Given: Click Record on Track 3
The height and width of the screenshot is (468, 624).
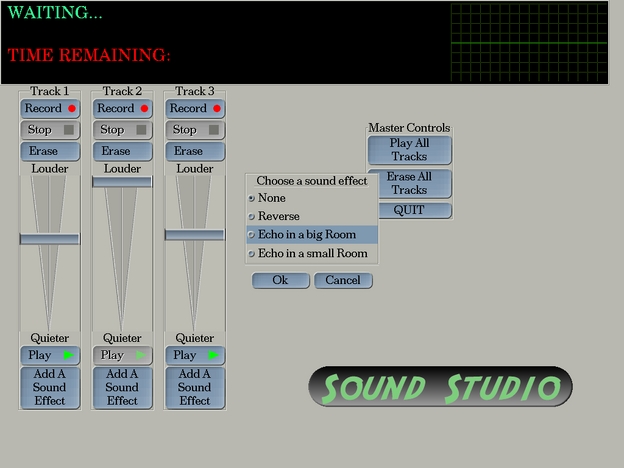Looking at the screenshot, I should coord(194,108).
